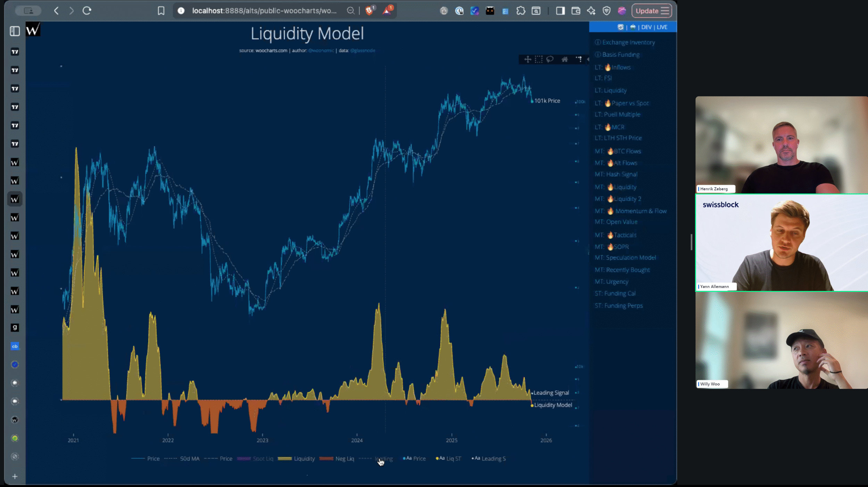
Task: Open MT: Hash Signal chart
Action: [x=616, y=174]
